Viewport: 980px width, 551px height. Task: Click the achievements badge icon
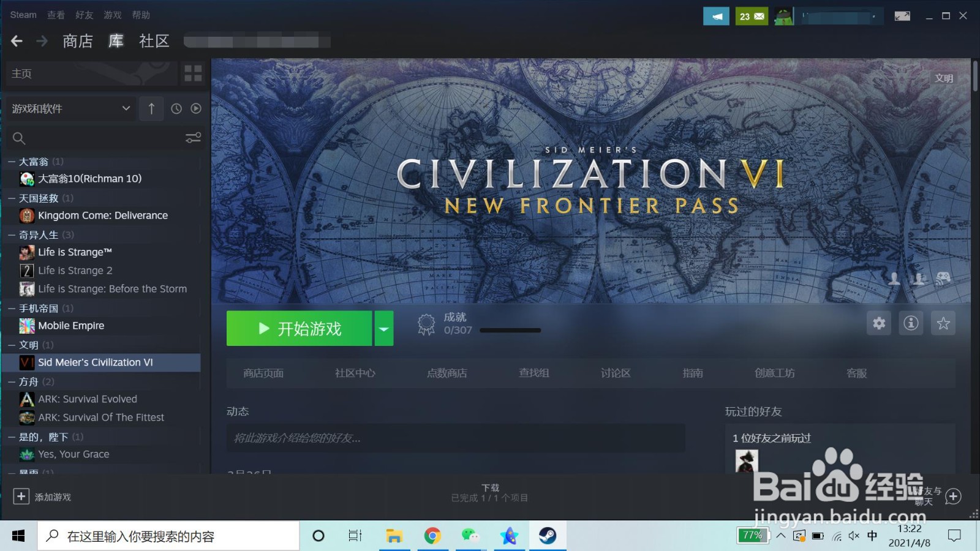tap(426, 324)
